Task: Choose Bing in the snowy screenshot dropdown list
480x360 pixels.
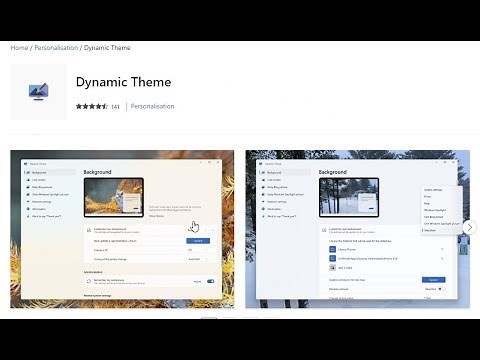Action: coord(427,203)
